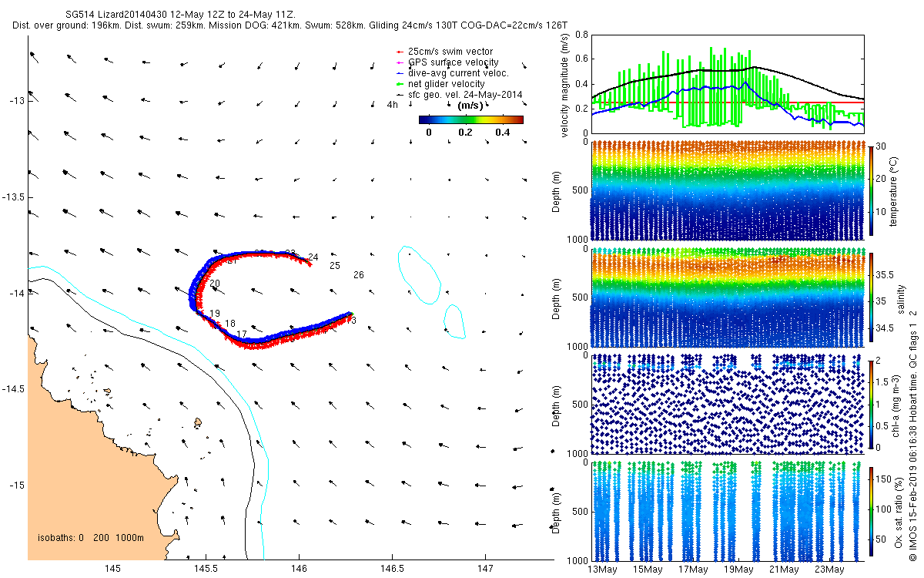Click the '4h' scale label on the map

coord(393,105)
